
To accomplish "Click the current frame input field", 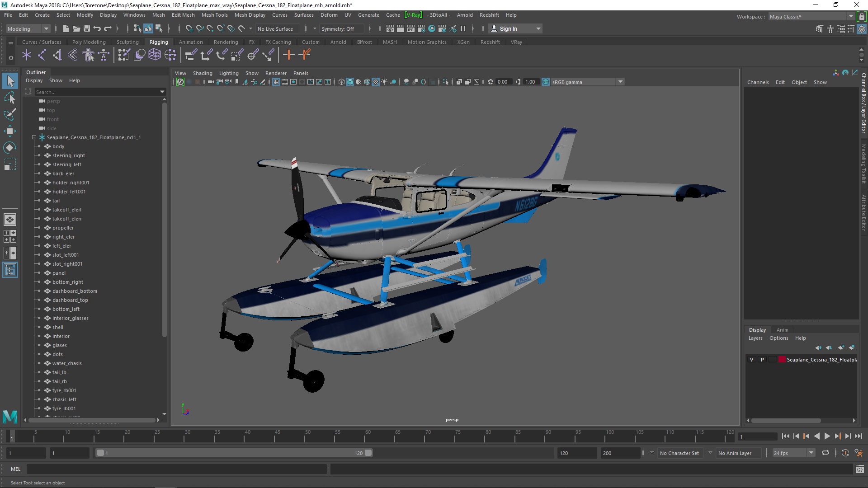I will (757, 436).
